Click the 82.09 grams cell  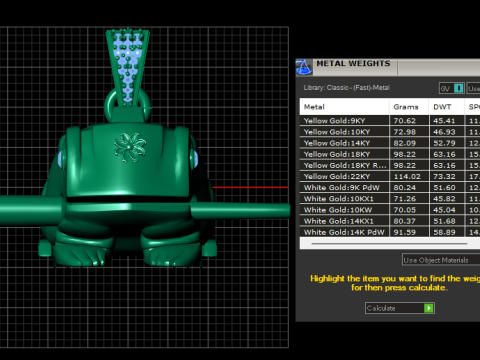[409, 143]
